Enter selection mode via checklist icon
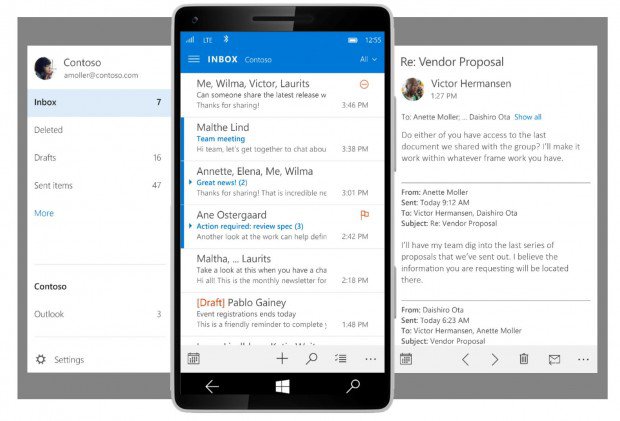This screenshot has width=620, height=421. pyautogui.click(x=341, y=358)
